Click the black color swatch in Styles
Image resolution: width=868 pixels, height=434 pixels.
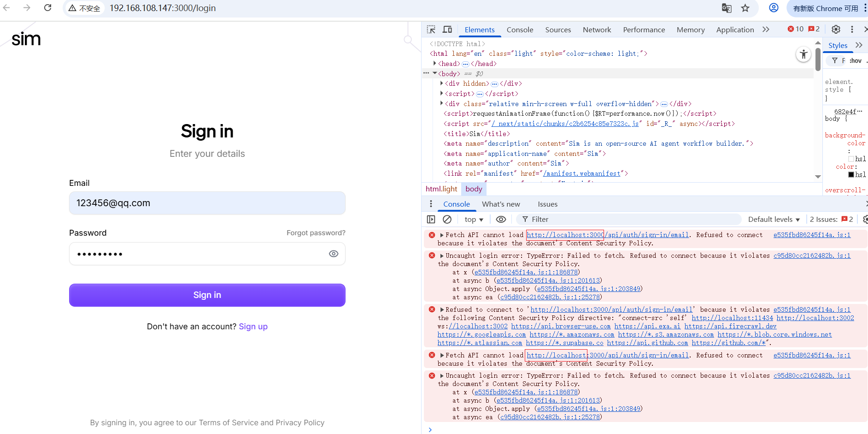point(851,174)
